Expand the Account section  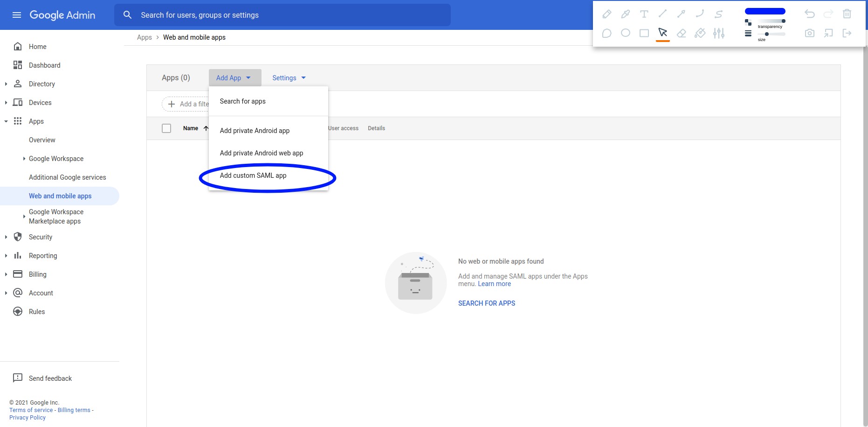click(6, 293)
